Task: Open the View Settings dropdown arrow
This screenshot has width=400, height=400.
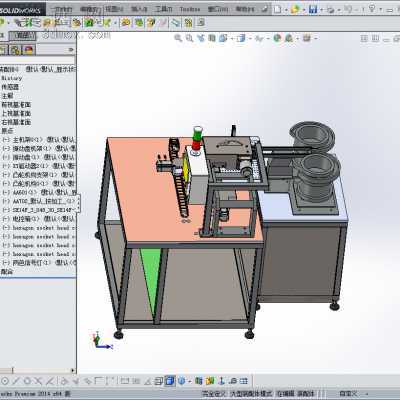Action: 315,39
